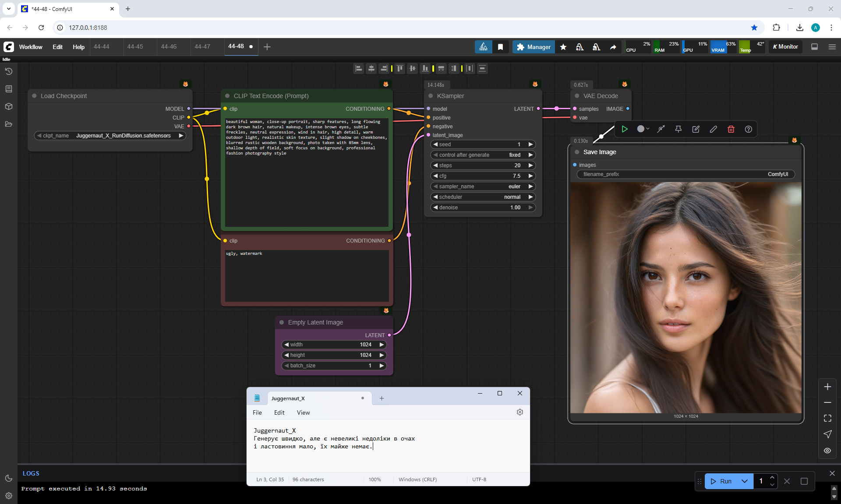Screen dimensions: 841x504
Task: Open the Workflow menu
Action: (31, 47)
